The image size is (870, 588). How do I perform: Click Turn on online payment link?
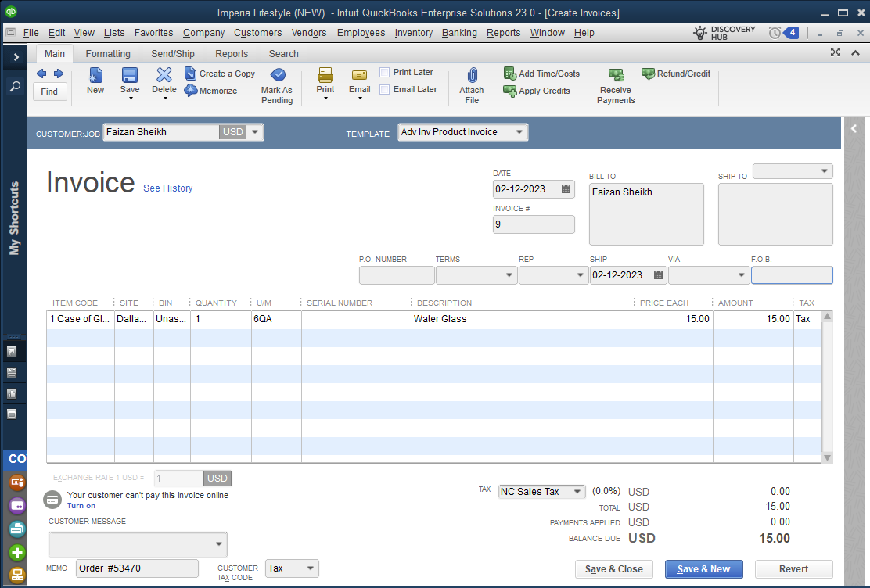point(81,506)
